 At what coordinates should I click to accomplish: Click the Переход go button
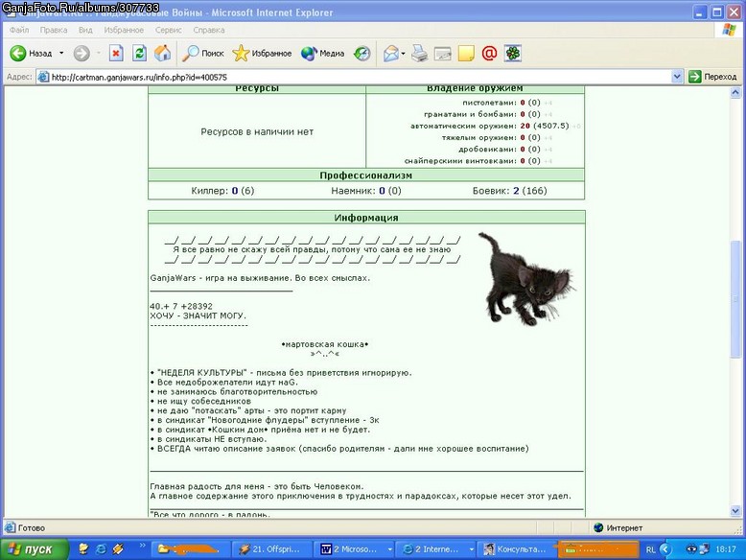click(712, 77)
